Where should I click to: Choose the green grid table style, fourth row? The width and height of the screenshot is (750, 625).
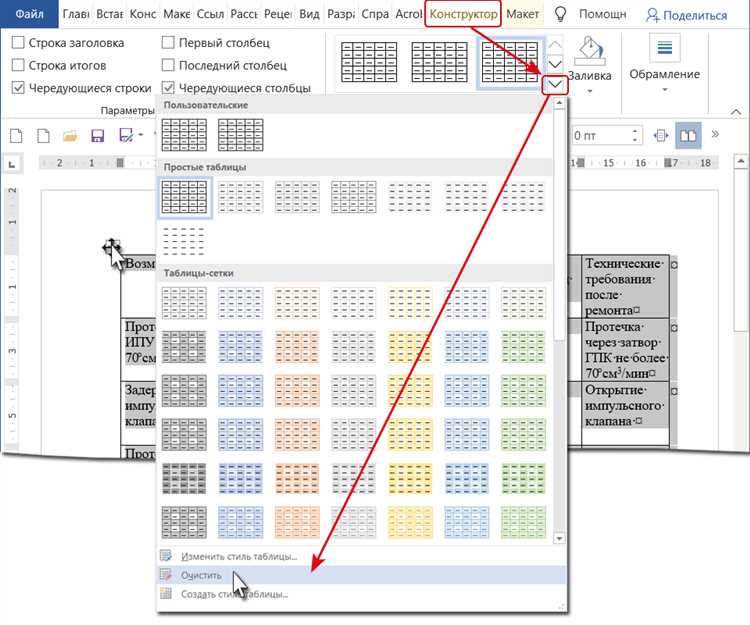[523, 435]
